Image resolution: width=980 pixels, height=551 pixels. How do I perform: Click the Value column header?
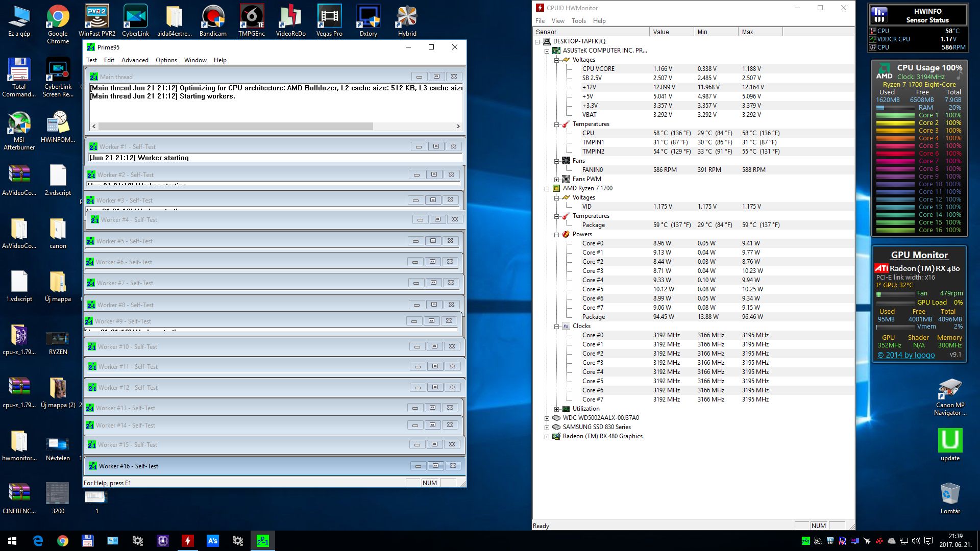671,32
